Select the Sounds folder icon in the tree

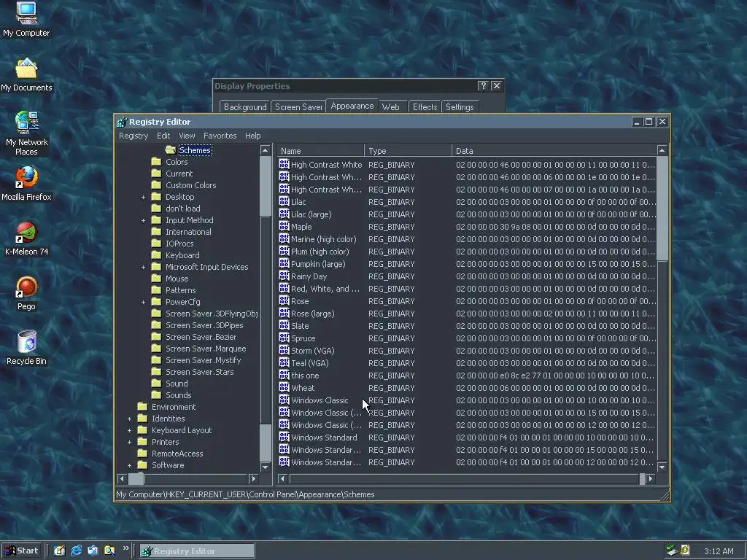tap(156, 395)
